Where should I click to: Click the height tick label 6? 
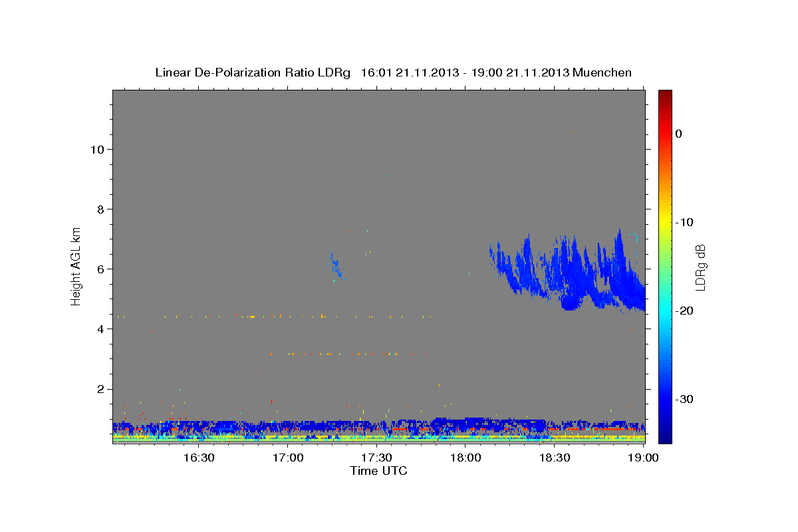(x=100, y=269)
